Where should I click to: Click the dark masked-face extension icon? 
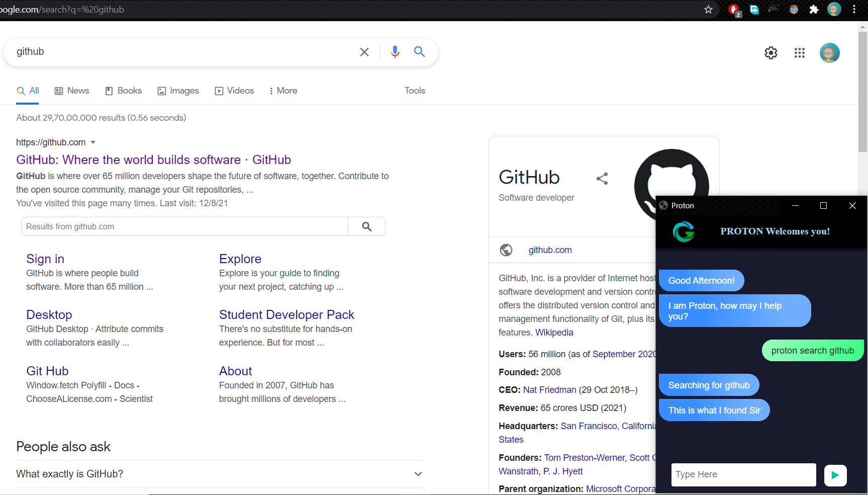tap(774, 9)
